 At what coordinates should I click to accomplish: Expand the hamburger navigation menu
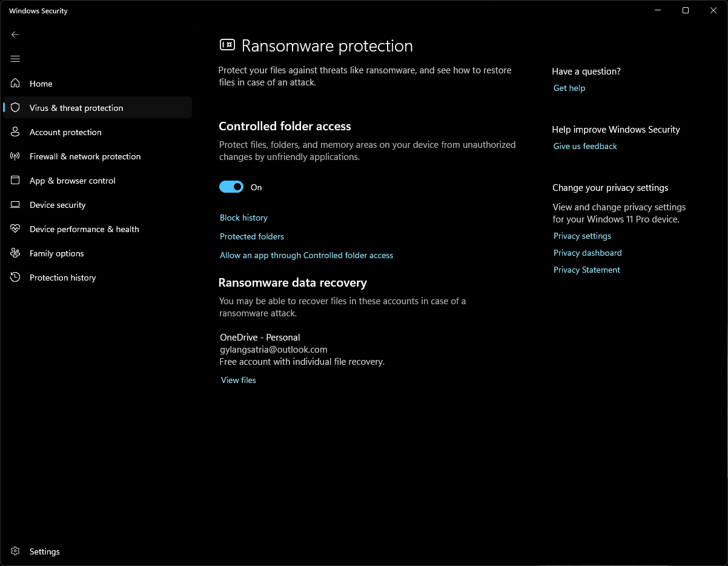[x=15, y=59]
